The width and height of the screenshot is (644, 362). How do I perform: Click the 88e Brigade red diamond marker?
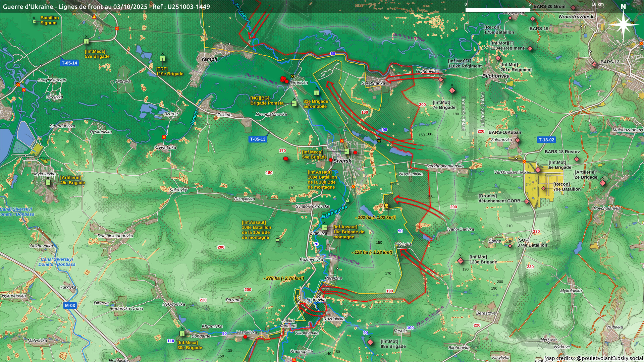click(370, 342)
